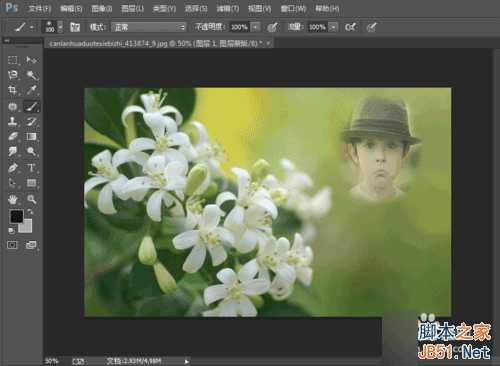Screen dimensions: 500x366
Task: Enable airbrush mode in options bar
Action: click(351, 27)
